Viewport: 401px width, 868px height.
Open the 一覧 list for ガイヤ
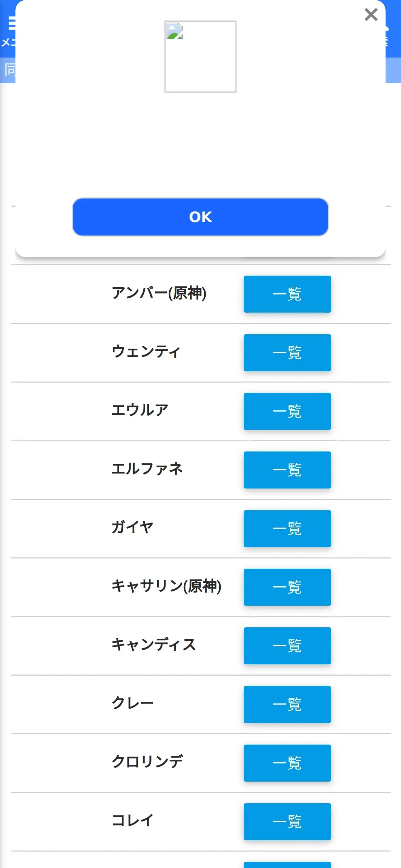click(287, 529)
